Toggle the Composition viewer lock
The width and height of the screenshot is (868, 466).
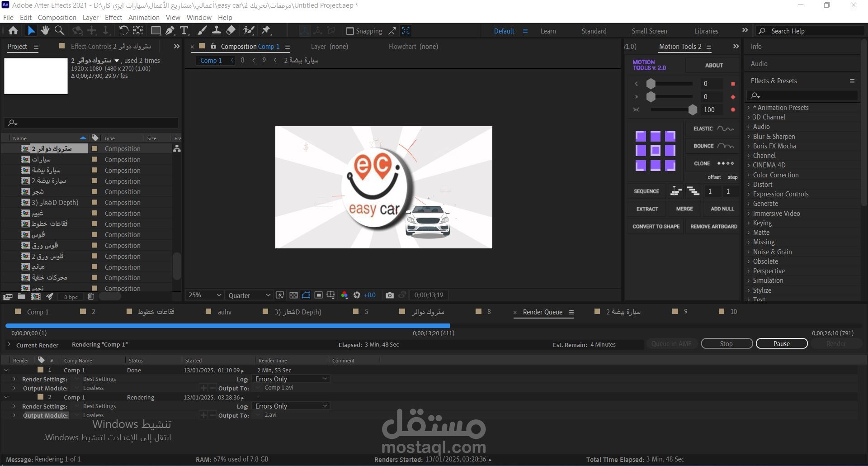(x=213, y=46)
